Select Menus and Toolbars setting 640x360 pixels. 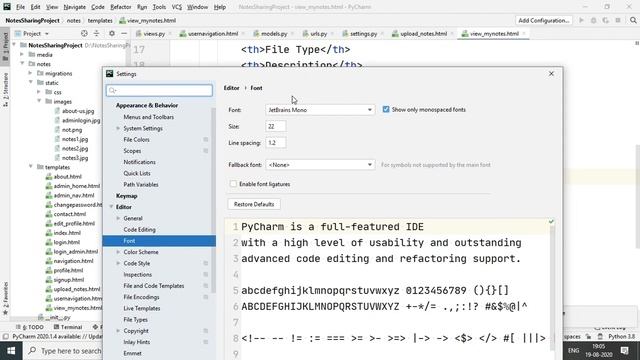tap(149, 117)
